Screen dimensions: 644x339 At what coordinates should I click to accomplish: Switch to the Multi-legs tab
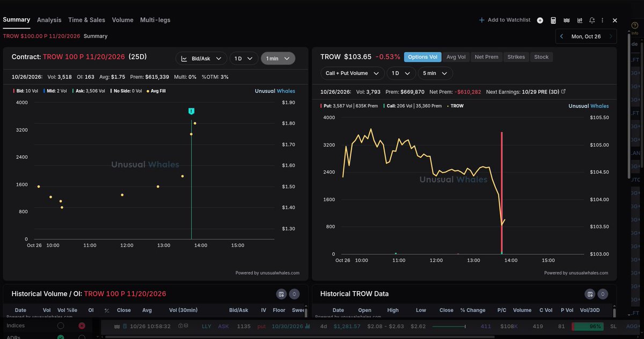[x=155, y=20]
